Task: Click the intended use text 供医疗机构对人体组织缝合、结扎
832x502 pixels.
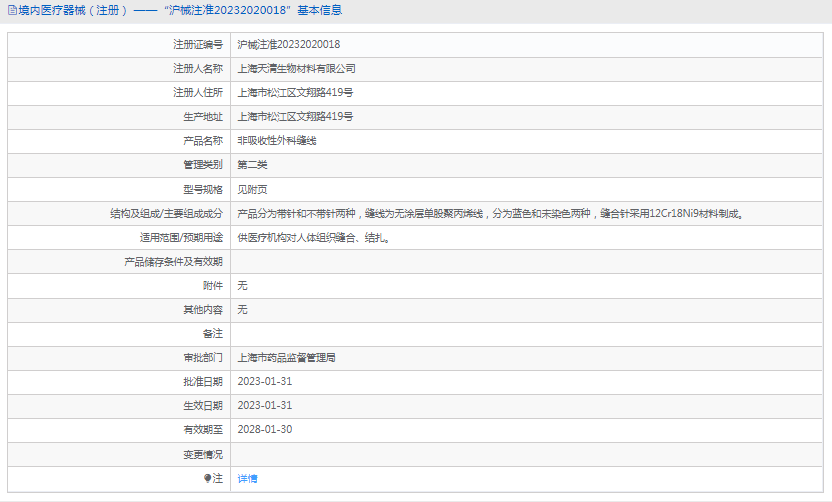Action: tap(314, 238)
